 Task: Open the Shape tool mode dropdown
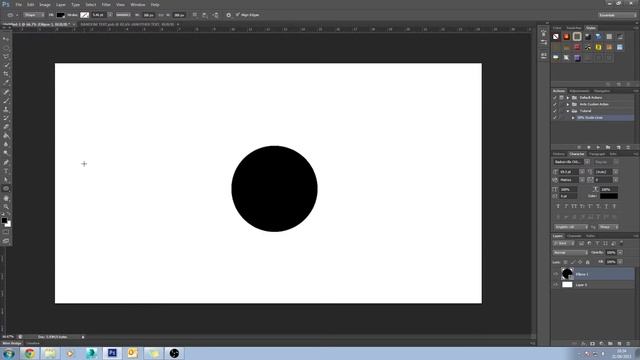pyautogui.click(x=34, y=15)
